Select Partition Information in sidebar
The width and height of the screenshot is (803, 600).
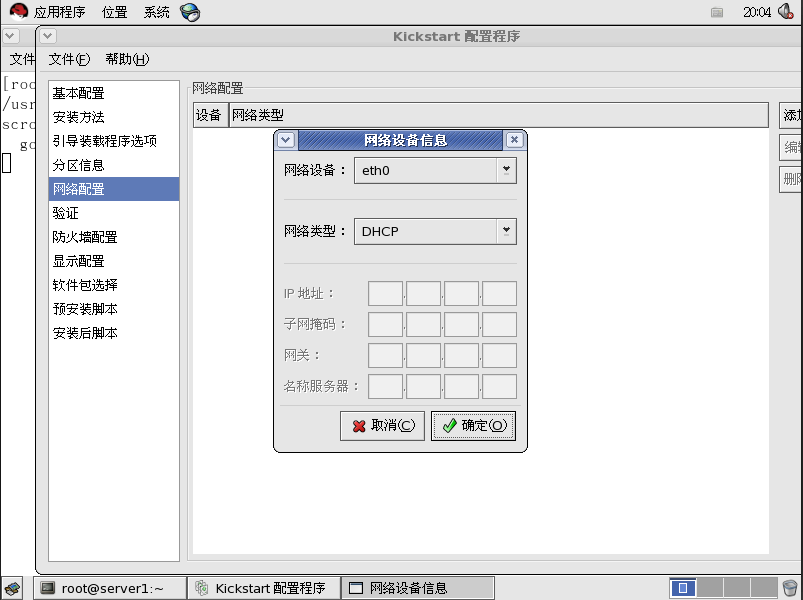tap(114, 165)
